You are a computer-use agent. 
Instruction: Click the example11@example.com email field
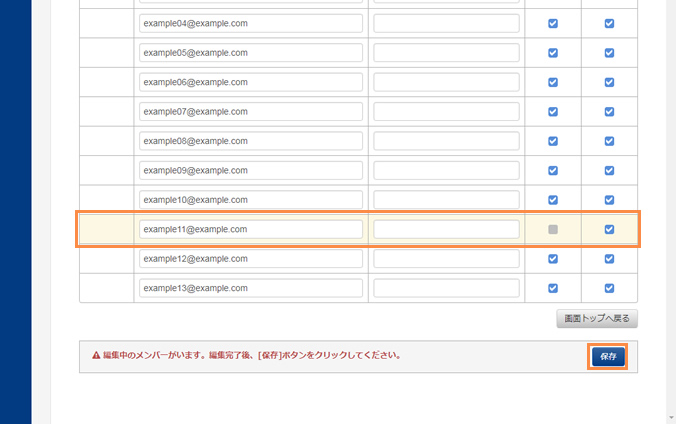click(251, 229)
